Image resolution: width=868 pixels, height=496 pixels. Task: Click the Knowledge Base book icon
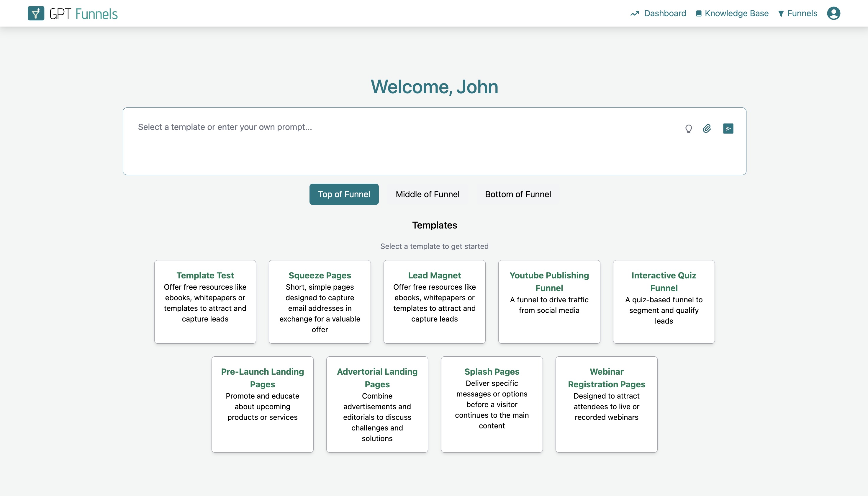(x=698, y=14)
